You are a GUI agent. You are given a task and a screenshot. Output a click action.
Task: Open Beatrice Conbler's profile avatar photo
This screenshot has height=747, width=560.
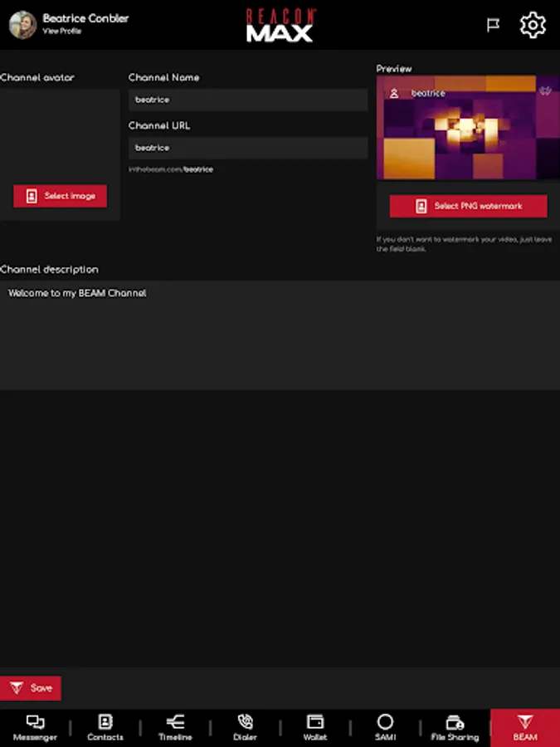coord(22,25)
